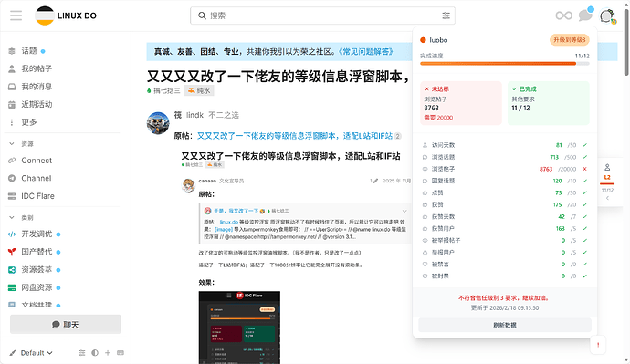Open sidebar customize sliders icon
Image resolution: width=630 pixels, height=364 pixels.
[81, 353]
